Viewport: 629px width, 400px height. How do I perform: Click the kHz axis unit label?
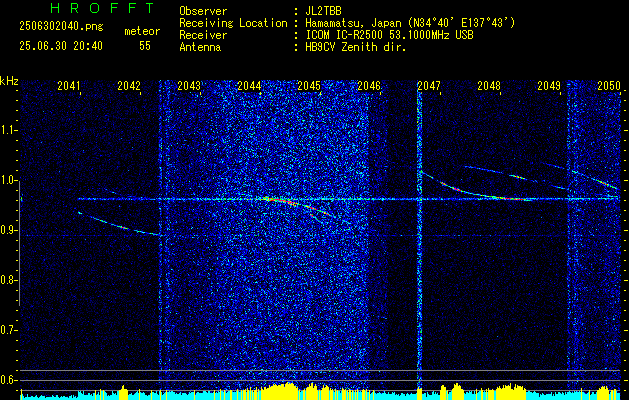pyautogui.click(x=9, y=81)
